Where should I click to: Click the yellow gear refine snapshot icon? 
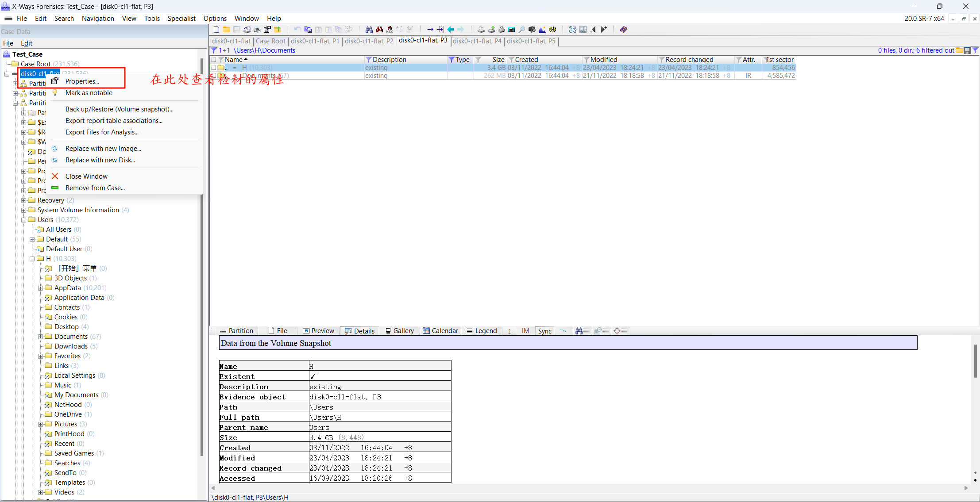tap(552, 30)
